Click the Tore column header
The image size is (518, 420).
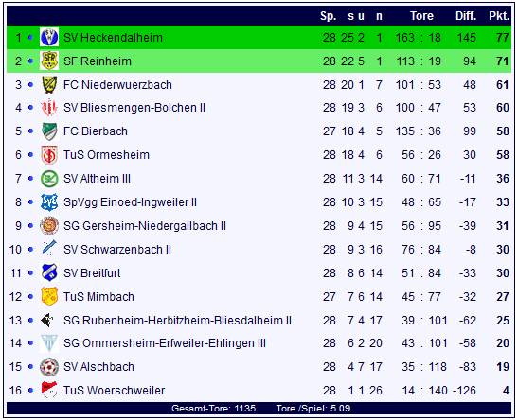coord(421,16)
